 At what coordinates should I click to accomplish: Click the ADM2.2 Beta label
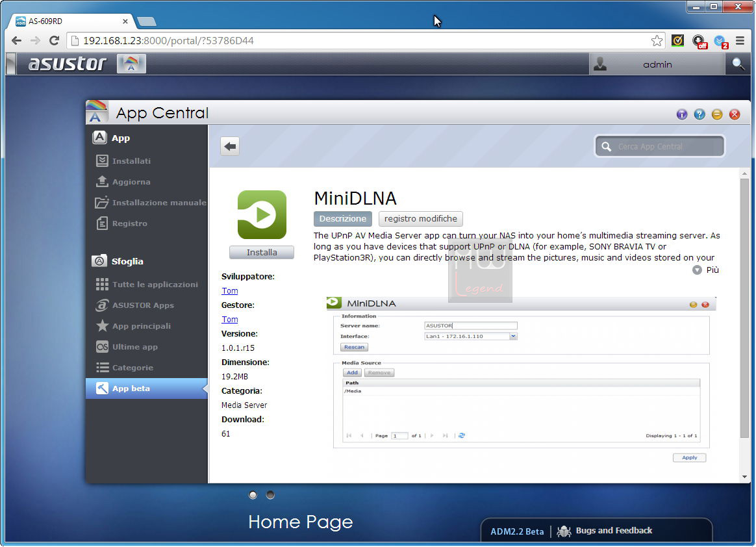517,531
